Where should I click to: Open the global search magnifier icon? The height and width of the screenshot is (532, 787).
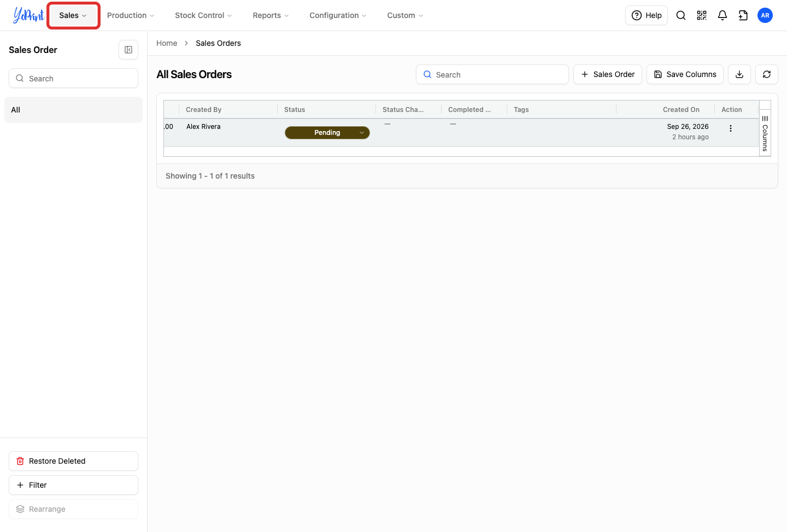point(681,15)
